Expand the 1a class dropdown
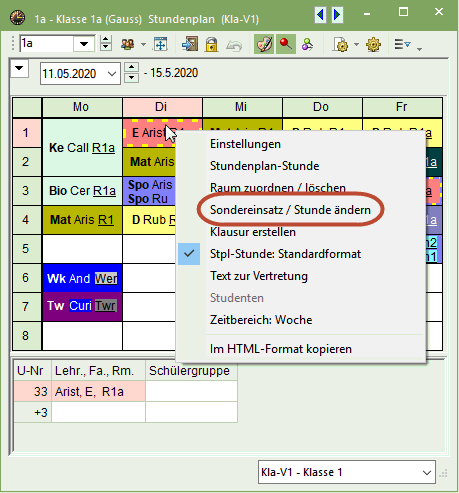This screenshot has height=493, width=459. click(x=84, y=44)
